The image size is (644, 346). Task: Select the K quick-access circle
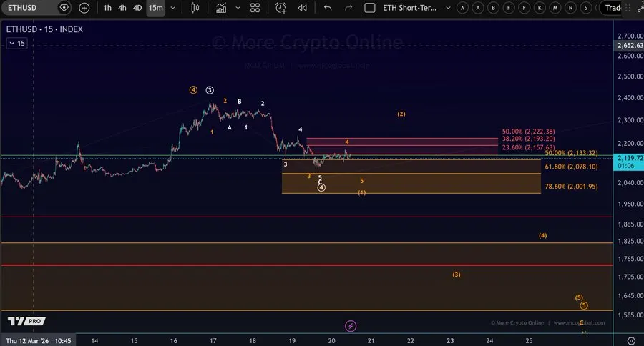(540, 8)
